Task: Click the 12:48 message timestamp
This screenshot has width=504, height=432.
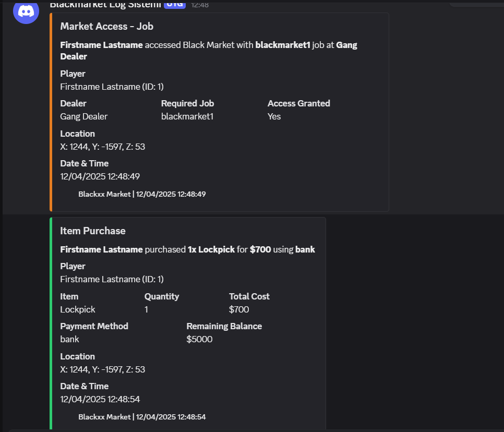Action: pyautogui.click(x=200, y=5)
